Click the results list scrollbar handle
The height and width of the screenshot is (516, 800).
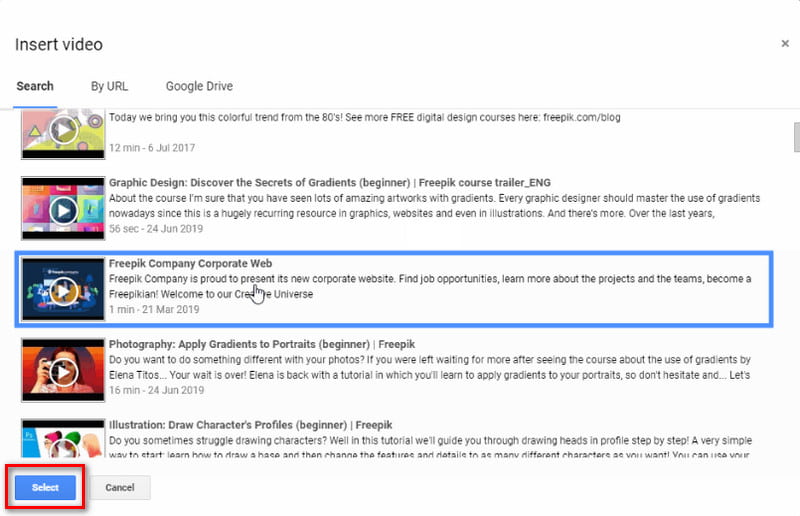pyautogui.click(x=796, y=137)
